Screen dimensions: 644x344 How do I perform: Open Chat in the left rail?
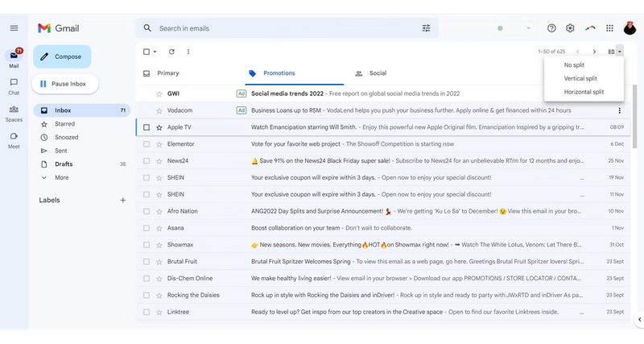click(x=14, y=86)
